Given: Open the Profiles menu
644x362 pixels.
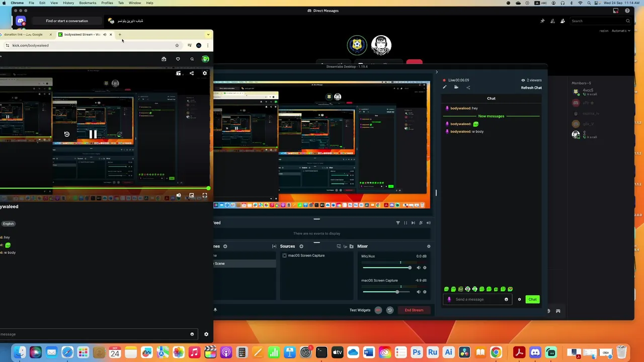Looking at the screenshot, I should click(x=107, y=3).
